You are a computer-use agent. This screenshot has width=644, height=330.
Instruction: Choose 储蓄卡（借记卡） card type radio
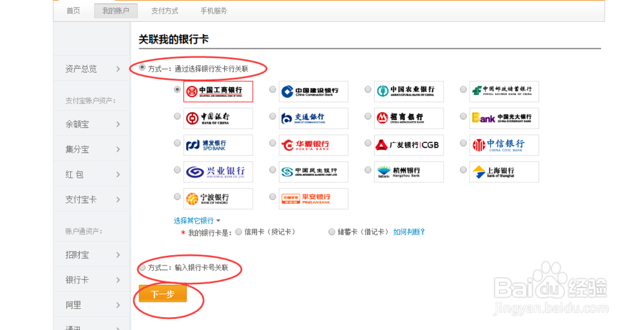[332, 232]
